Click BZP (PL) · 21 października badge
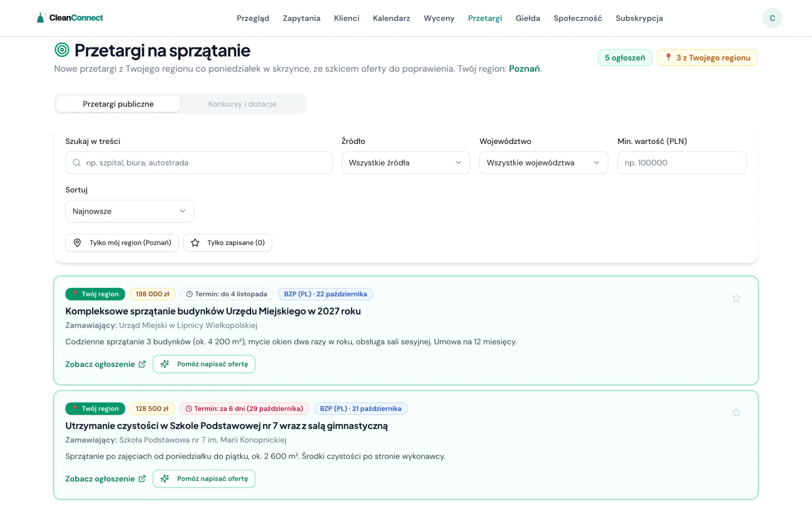The image size is (812, 508). point(360,409)
